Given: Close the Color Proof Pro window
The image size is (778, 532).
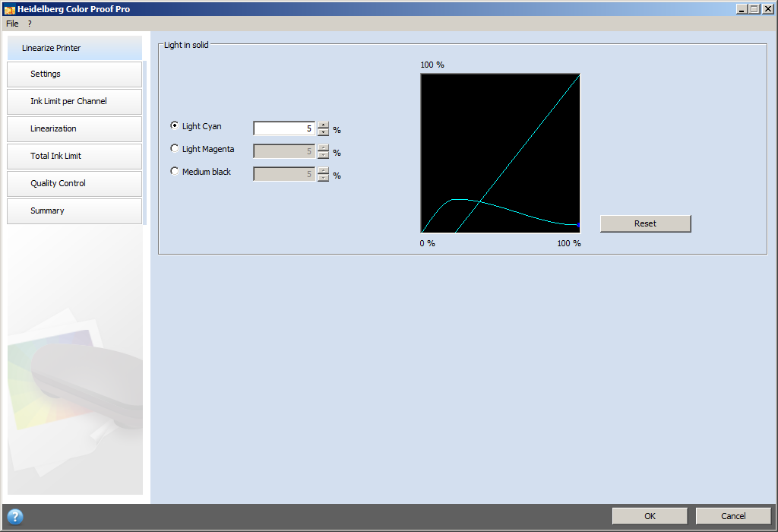Looking at the screenshot, I should (767, 9).
